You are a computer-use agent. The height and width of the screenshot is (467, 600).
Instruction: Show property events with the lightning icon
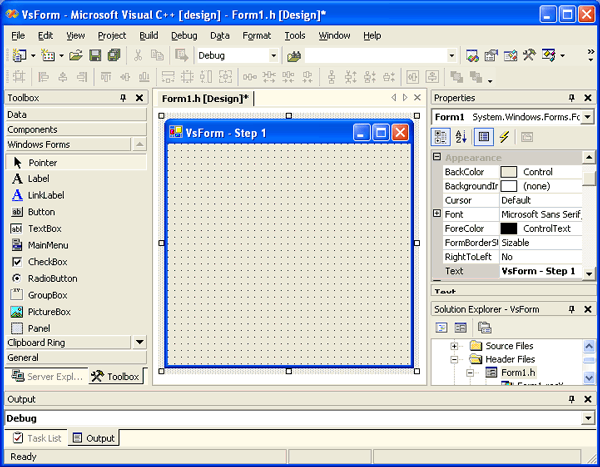point(504,137)
